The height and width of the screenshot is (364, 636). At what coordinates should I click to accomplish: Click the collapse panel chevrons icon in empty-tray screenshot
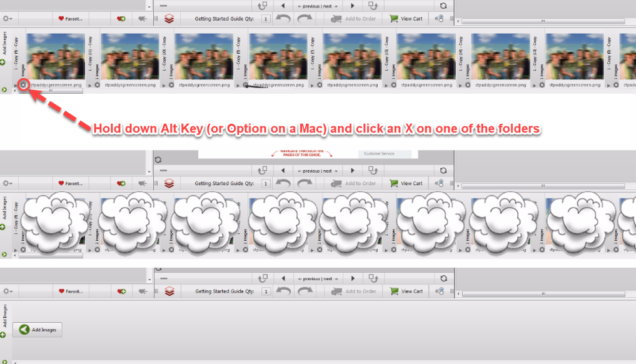click(439, 291)
